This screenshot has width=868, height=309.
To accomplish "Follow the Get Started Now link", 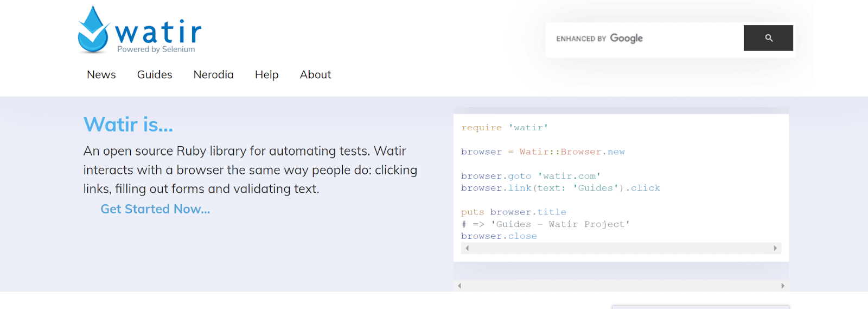I will tap(155, 209).
